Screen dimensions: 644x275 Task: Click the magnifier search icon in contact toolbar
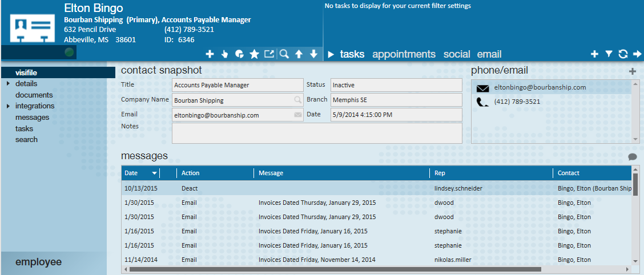(x=284, y=54)
